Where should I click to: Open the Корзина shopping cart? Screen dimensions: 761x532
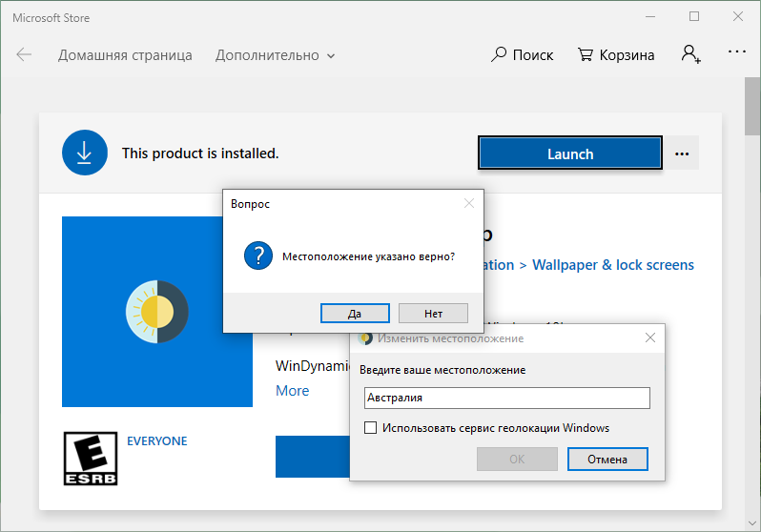[616, 55]
